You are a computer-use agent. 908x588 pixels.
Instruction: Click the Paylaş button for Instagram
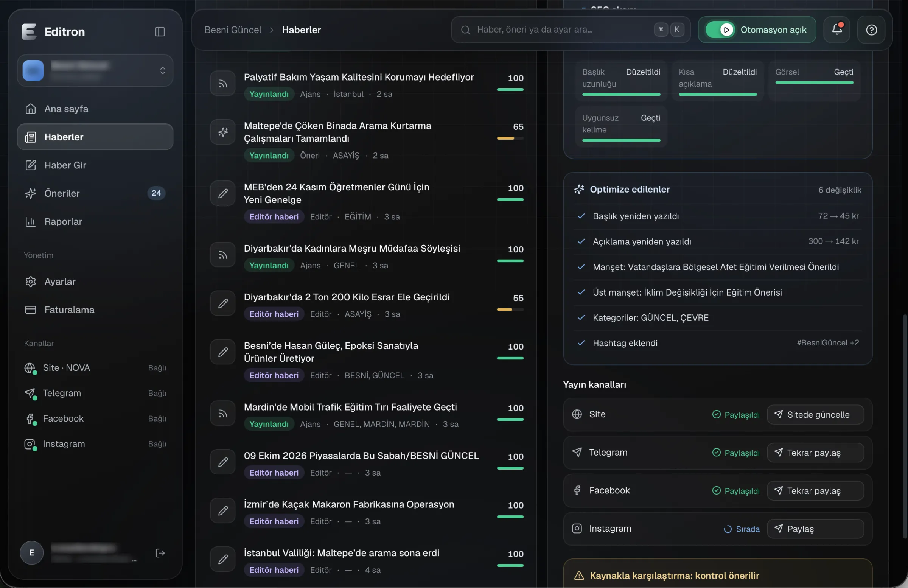(815, 529)
